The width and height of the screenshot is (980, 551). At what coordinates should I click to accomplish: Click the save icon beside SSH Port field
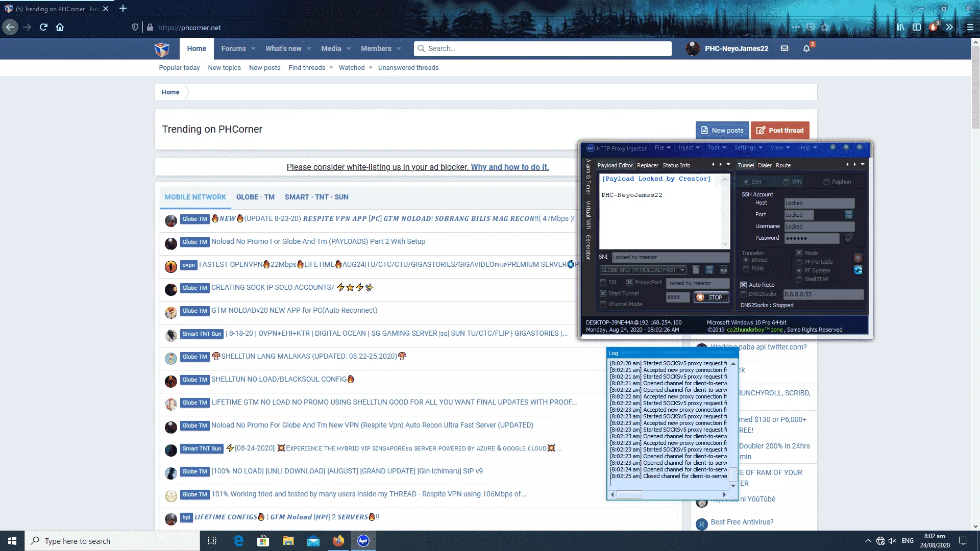[x=849, y=215]
